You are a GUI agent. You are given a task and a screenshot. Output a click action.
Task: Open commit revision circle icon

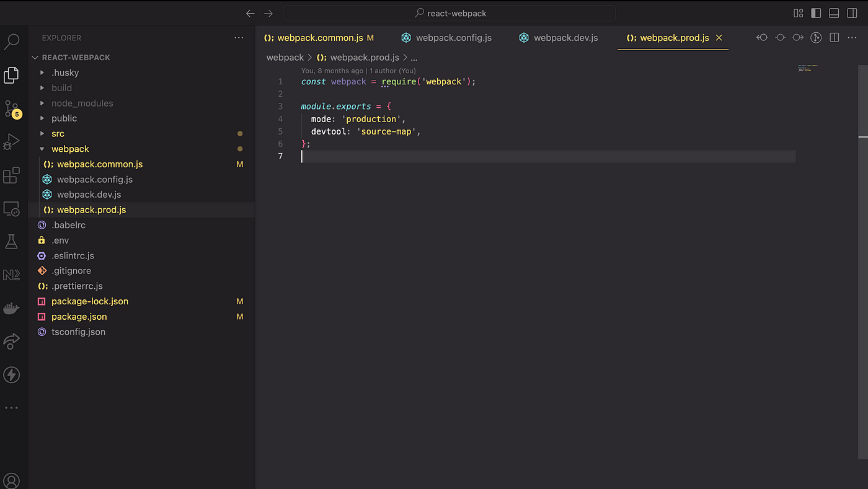coord(780,38)
